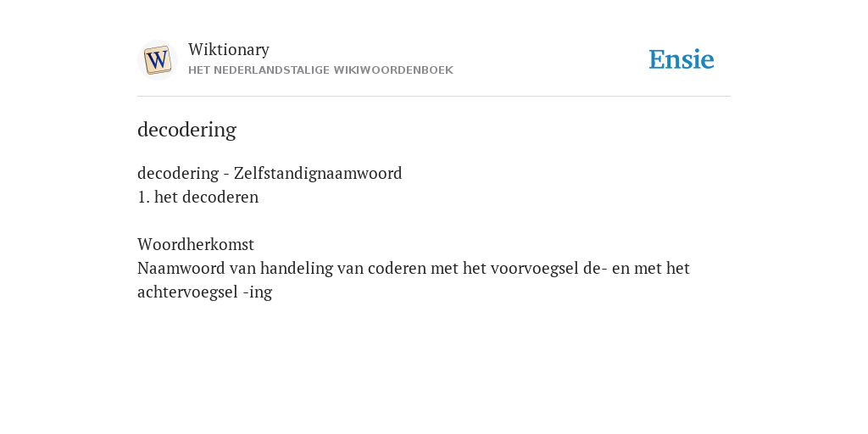The image size is (868, 434).
Task: Click the horizontal divider under the header
Action: coord(434,97)
